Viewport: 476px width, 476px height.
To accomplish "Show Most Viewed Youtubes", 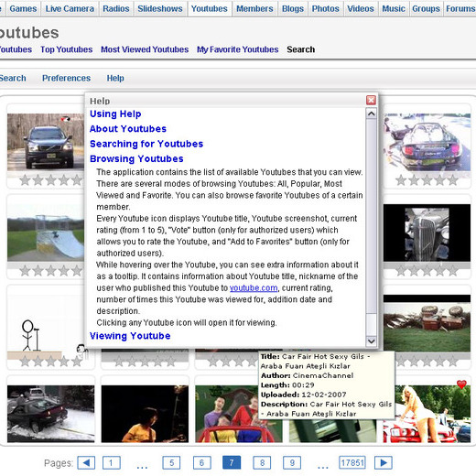I will (145, 49).
